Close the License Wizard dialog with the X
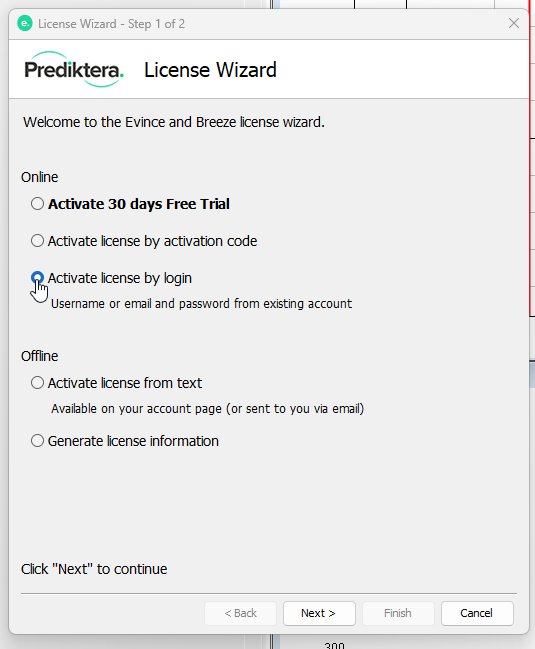The width and height of the screenshot is (535, 649). [513, 23]
